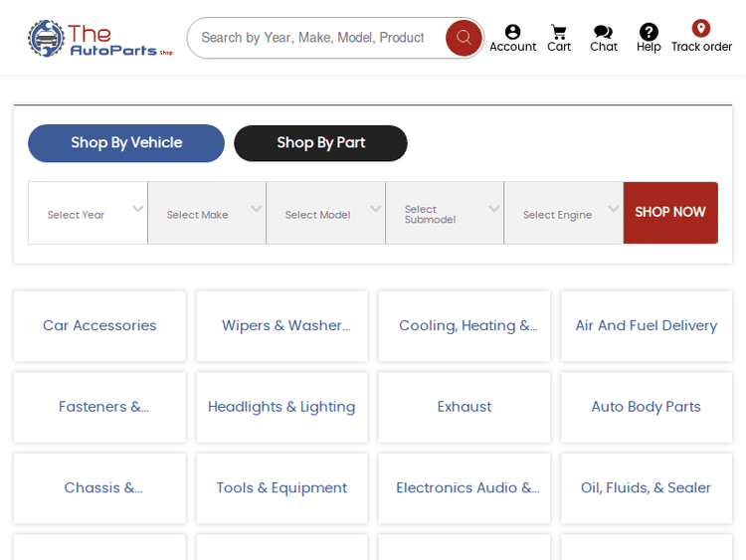746x560 pixels.
Task: Open the Wipers & Washer category
Action: tap(282, 326)
